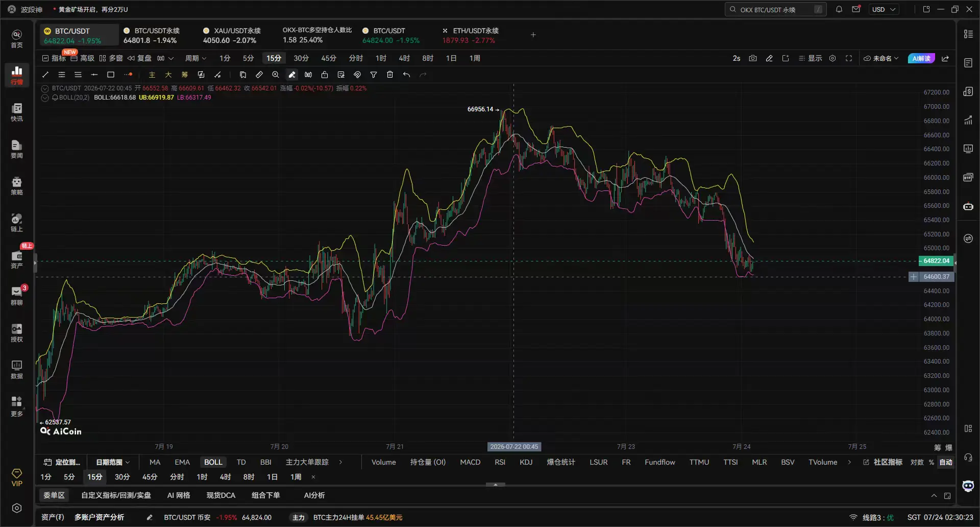Expand the 周期 period dropdown
The width and height of the screenshot is (980, 527).
click(195, 58)
